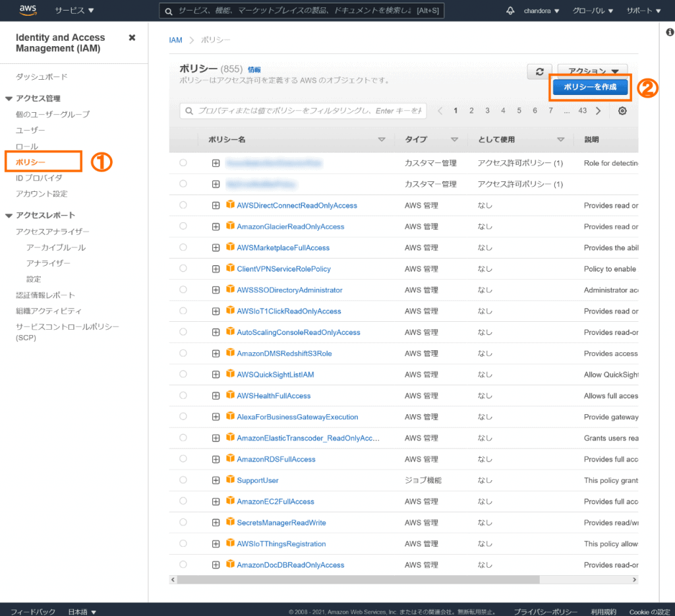Viewport: 675px width, 616px height.
Task: Click the top AWS services search box
Action: [x=302, y=11]
